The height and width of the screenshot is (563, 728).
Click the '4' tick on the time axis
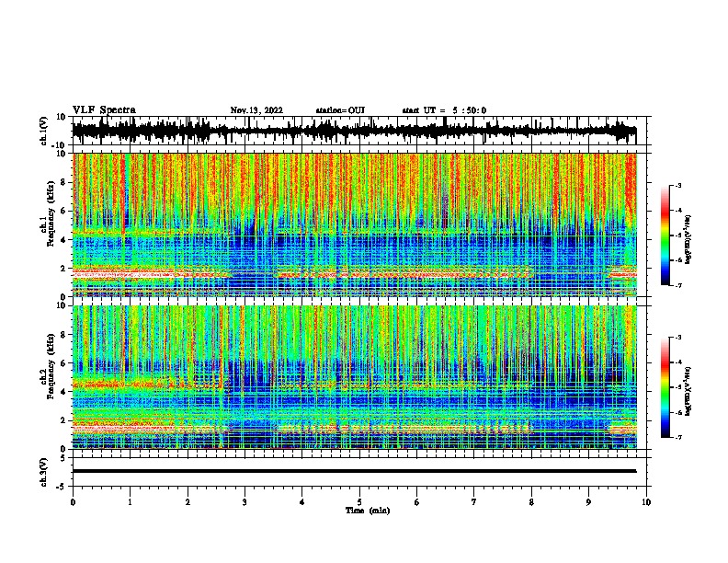302,502
